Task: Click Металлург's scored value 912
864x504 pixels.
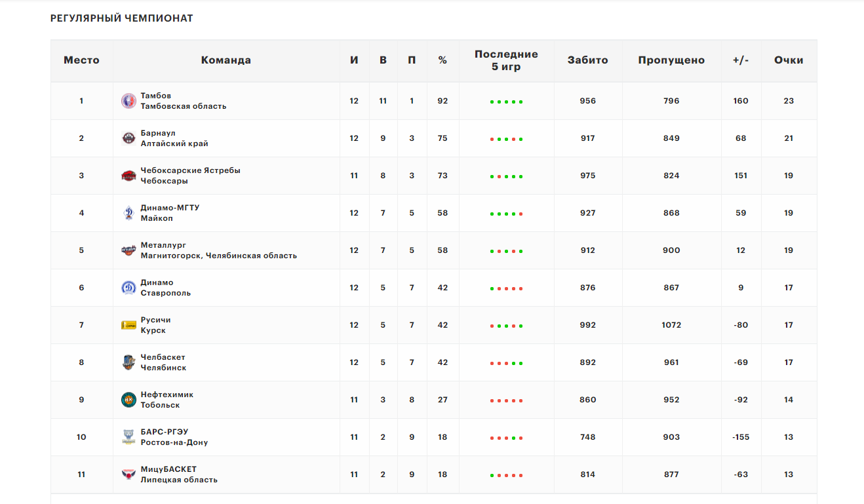Action: pos(587,250)
